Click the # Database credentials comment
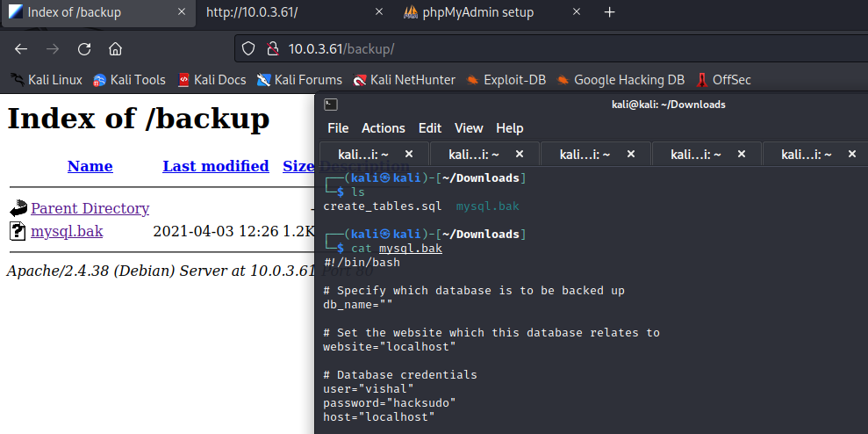 point(400,375)
